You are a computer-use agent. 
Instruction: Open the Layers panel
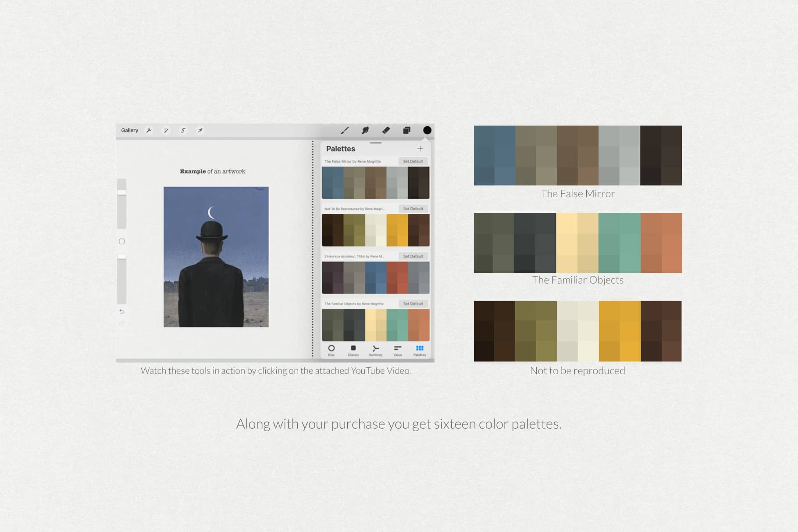[x=406, y=130]
